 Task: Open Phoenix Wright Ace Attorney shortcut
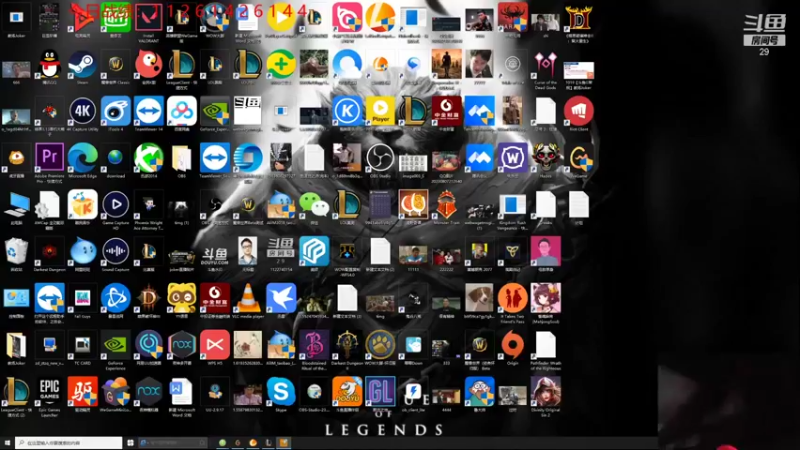[x=148, y=204]
